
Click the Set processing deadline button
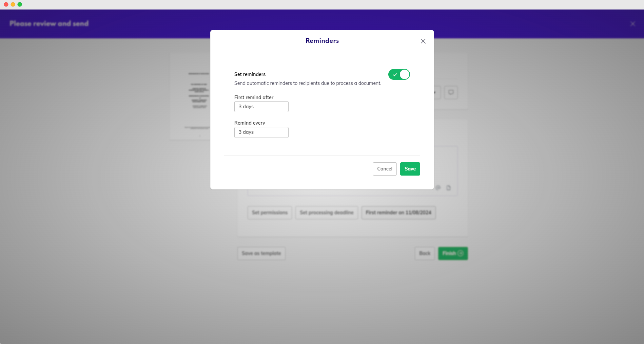click(326, 213)
